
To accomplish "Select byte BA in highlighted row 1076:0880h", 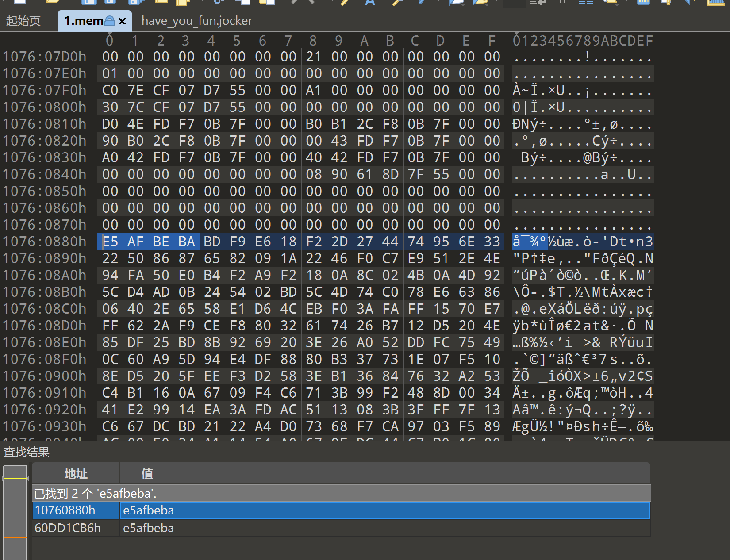I will point(187,242).
